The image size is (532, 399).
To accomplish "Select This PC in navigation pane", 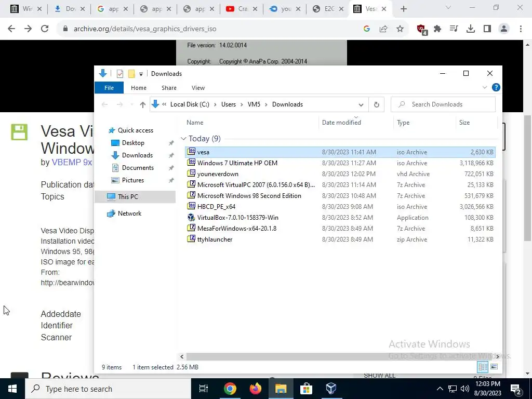I will [135, 197].
